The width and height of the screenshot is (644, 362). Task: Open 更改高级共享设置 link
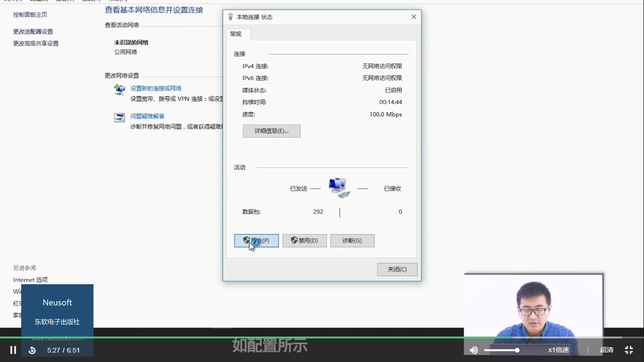(36, 43)
